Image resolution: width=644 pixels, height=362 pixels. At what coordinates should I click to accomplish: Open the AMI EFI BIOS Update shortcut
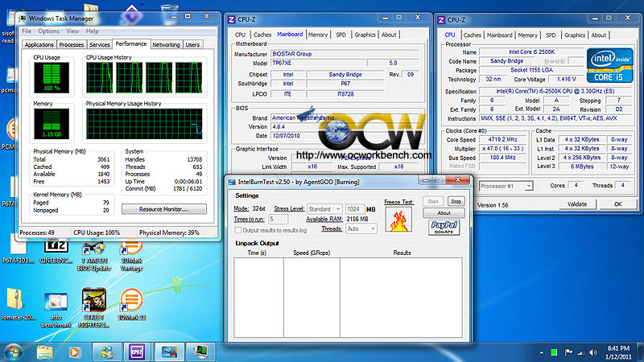pyautogui.click(x=94, y=256)
